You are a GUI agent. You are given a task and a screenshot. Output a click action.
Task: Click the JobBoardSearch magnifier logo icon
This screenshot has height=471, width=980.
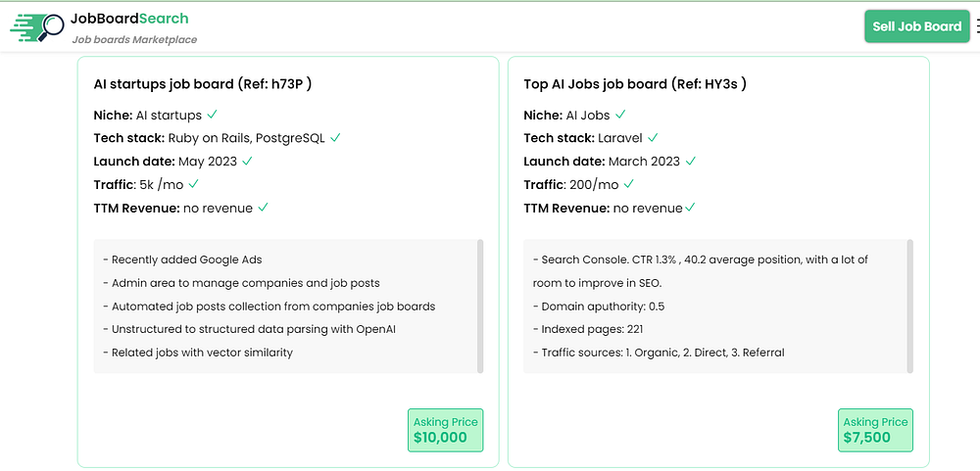pos(37,27)
